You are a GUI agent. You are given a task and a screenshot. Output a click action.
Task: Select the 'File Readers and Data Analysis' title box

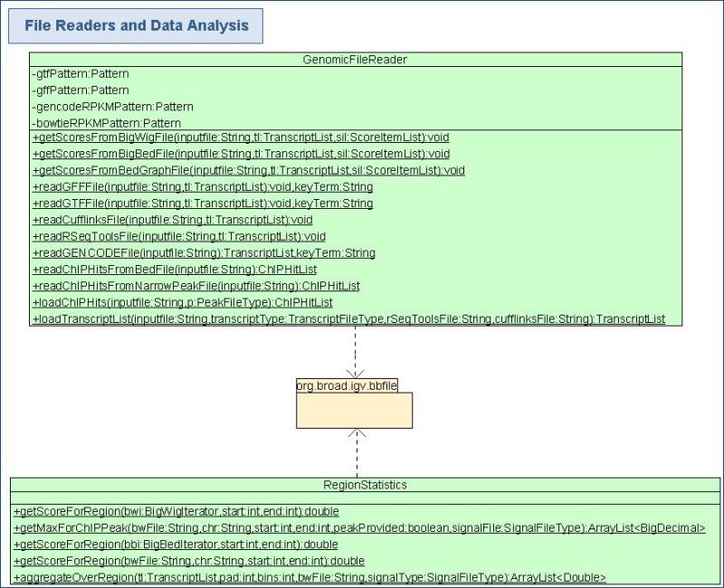(136, 26)
